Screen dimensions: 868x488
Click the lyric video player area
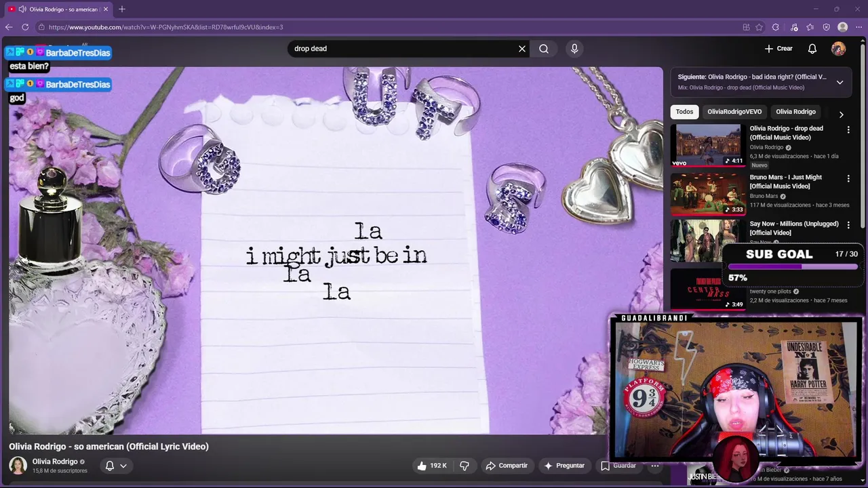pos(336,250)
